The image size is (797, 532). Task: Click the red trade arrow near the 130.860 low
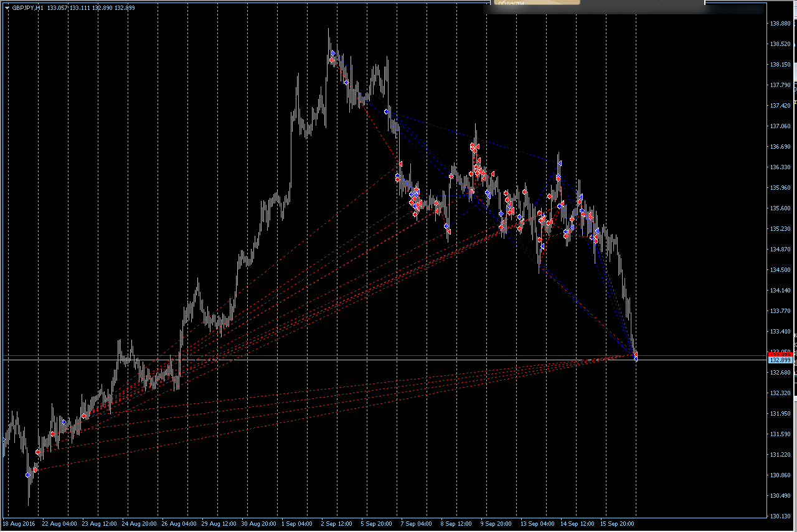click(35, 470)
